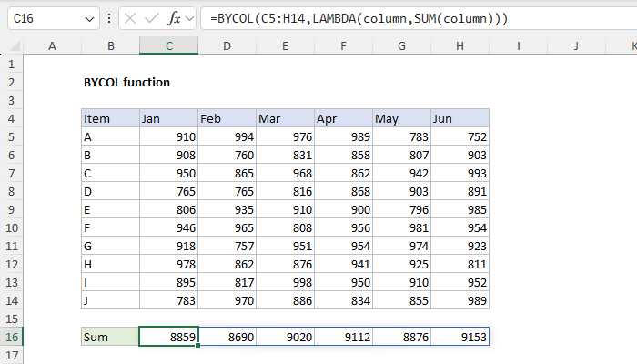Click Apr value 868 in row D
Image resolution: width=637 pixels, height=364 pixels.
tap(343, 191)
